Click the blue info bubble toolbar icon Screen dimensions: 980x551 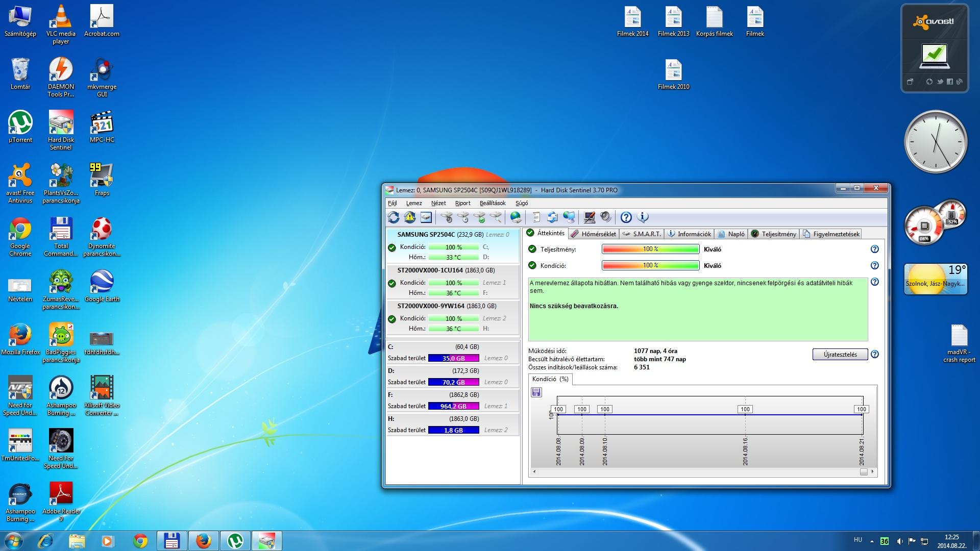tap(643, 217)
